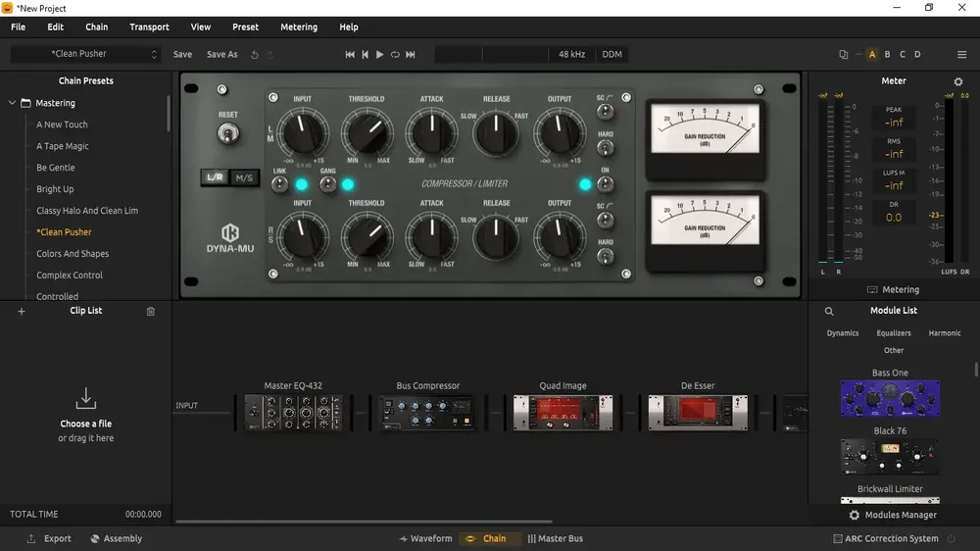This screenshot has width=980, height=551.
Task: Open meter settings gear icon
Action: pos(958,81)
